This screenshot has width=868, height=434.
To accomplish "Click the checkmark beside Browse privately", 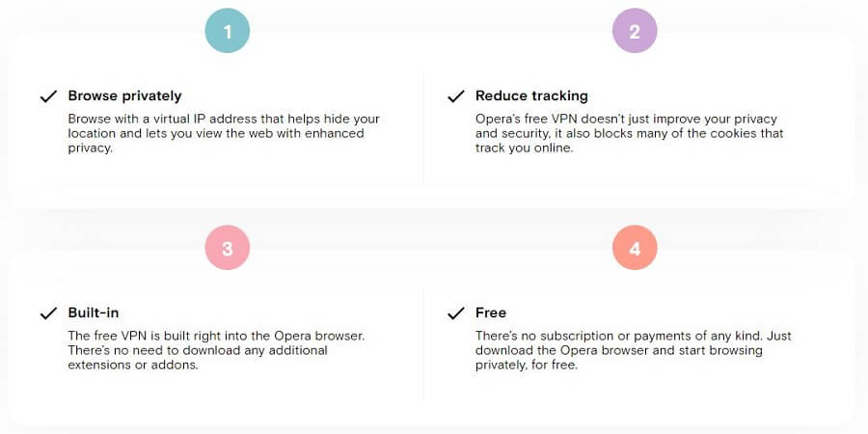I will tap(49, 96).
